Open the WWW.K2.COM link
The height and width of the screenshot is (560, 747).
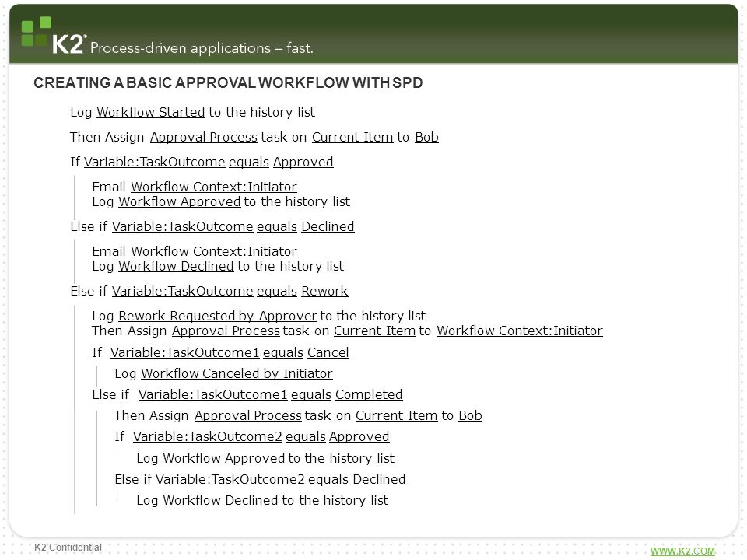(682, 551)
